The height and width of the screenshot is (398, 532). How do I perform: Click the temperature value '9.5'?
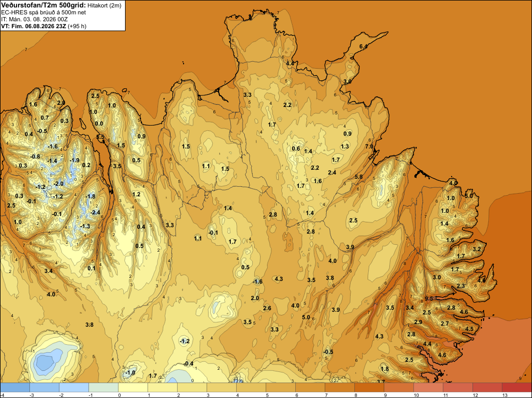[x=429, y=298]
